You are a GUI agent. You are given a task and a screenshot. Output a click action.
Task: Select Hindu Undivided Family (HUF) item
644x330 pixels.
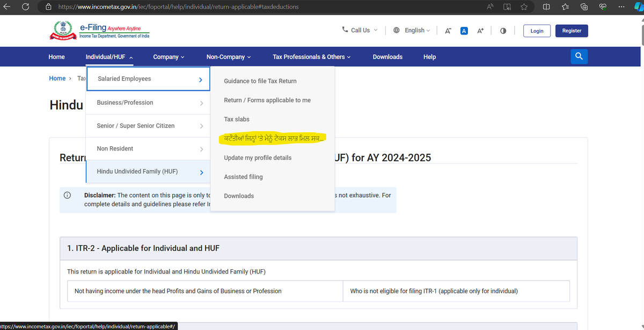(148, 171)
